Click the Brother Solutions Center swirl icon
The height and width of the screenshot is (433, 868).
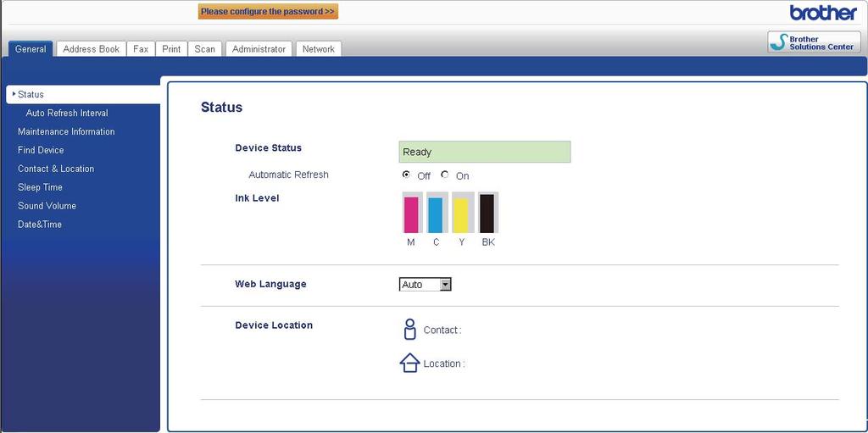(x=780, y=42)
